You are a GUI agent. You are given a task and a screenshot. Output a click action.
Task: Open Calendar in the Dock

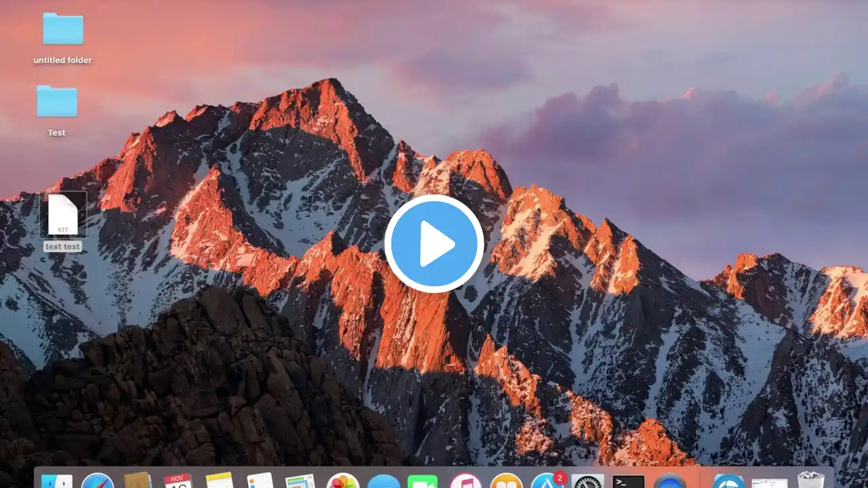point(178,481)
